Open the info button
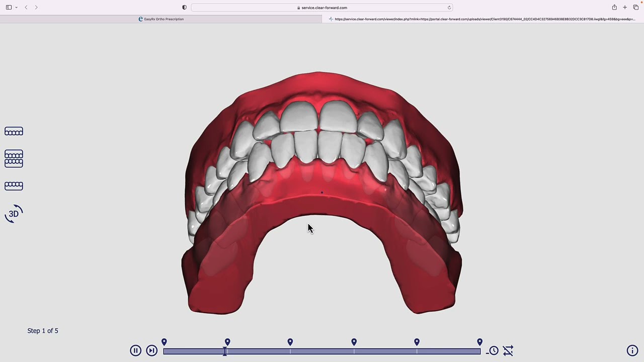 point(632,350)
